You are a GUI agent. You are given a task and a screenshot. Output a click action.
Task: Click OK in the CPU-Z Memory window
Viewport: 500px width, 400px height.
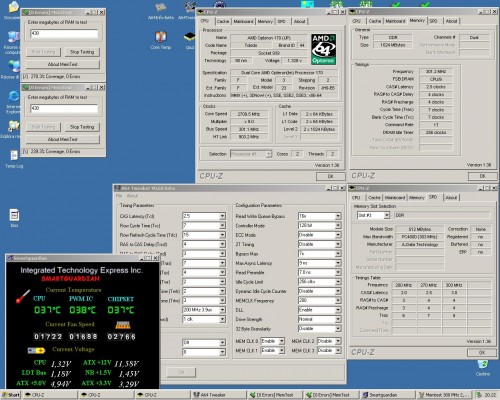482,176
